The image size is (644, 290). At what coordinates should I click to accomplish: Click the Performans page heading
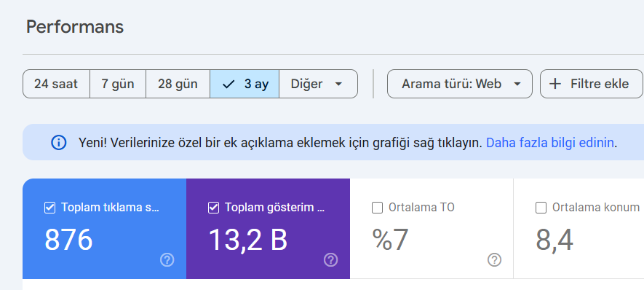(75, 27)
